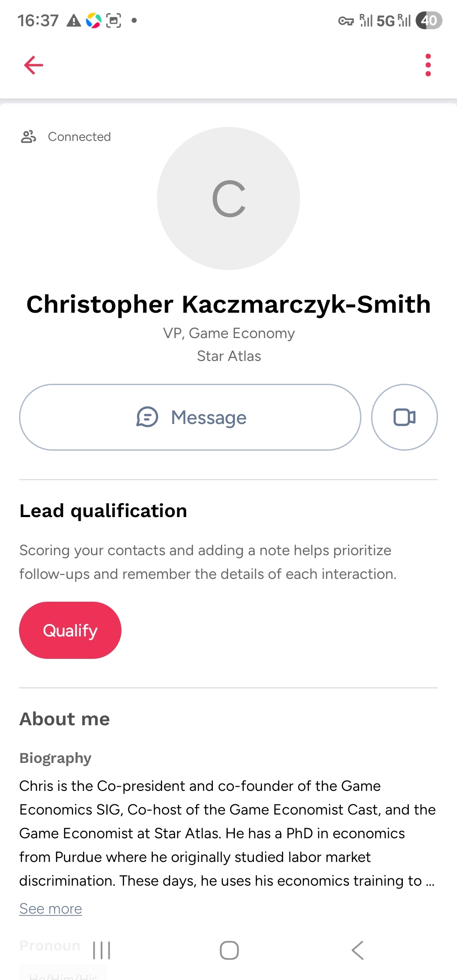Tap the Lead qualification heading
457x980 pixels.
point(103,511)
